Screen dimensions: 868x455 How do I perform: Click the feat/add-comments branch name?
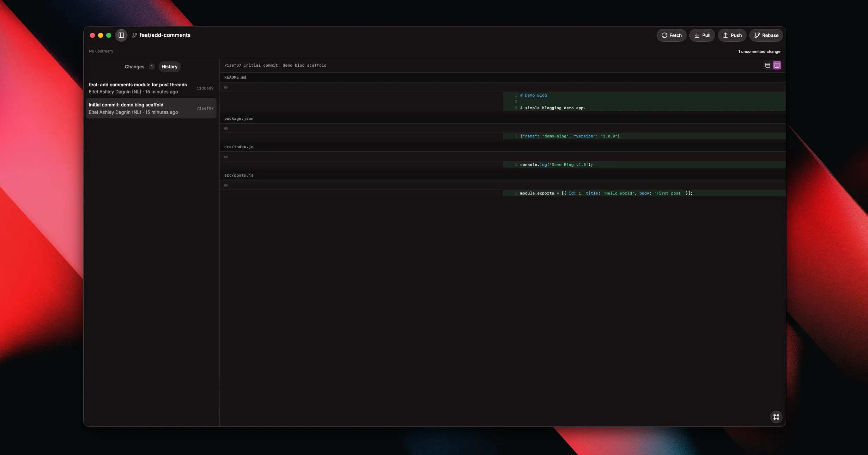(x=165, y=35)
